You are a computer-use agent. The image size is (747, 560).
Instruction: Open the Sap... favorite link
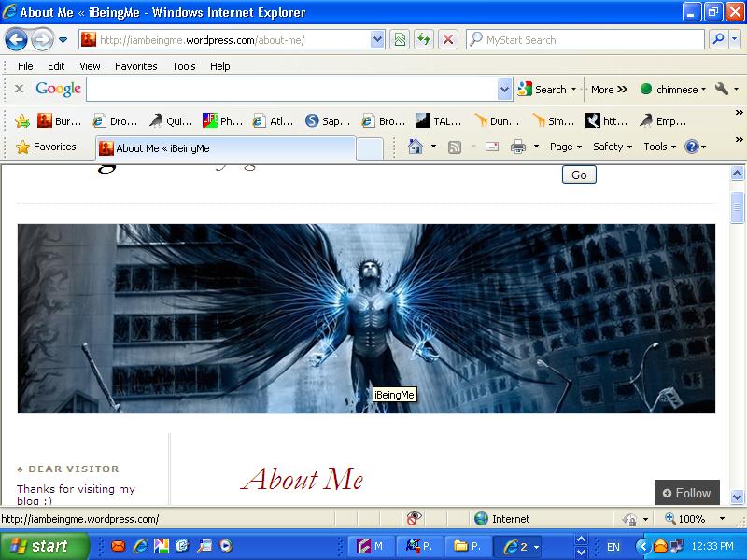tap(328, 121)
